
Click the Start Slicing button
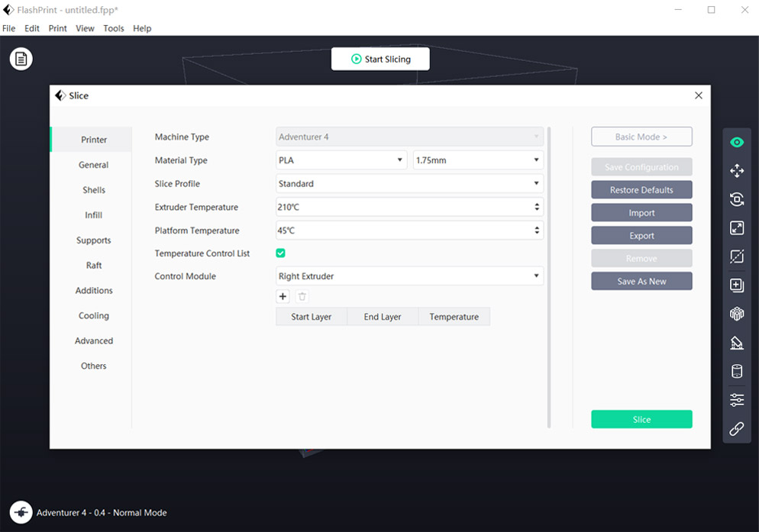[380, 59]
